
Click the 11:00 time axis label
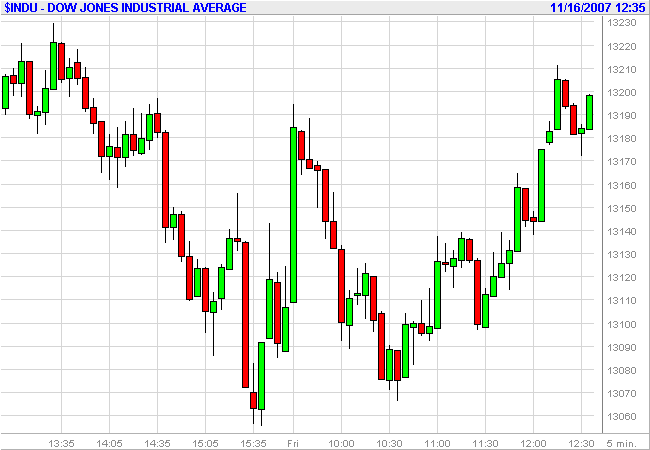pos(437,444)
